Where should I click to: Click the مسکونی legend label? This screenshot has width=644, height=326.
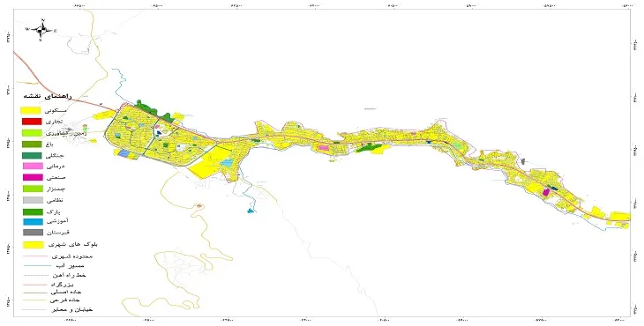click(x=55, y=111)
